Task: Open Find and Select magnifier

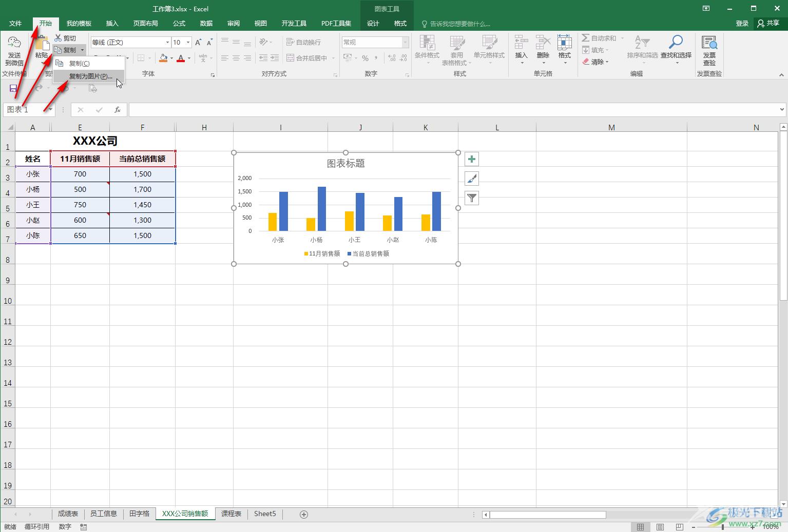Action: point(676,43)
